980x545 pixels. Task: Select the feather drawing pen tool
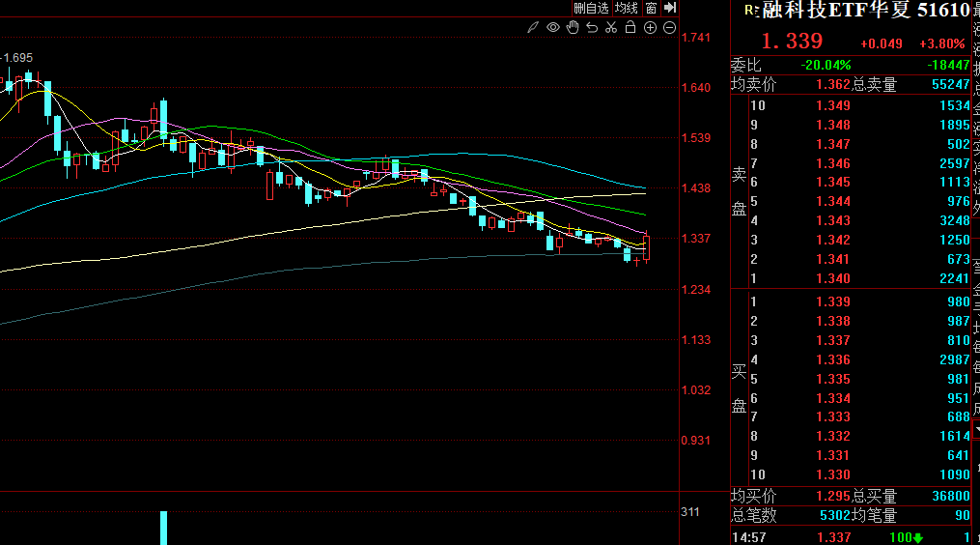pyautogui.click(x=534, y=28)
